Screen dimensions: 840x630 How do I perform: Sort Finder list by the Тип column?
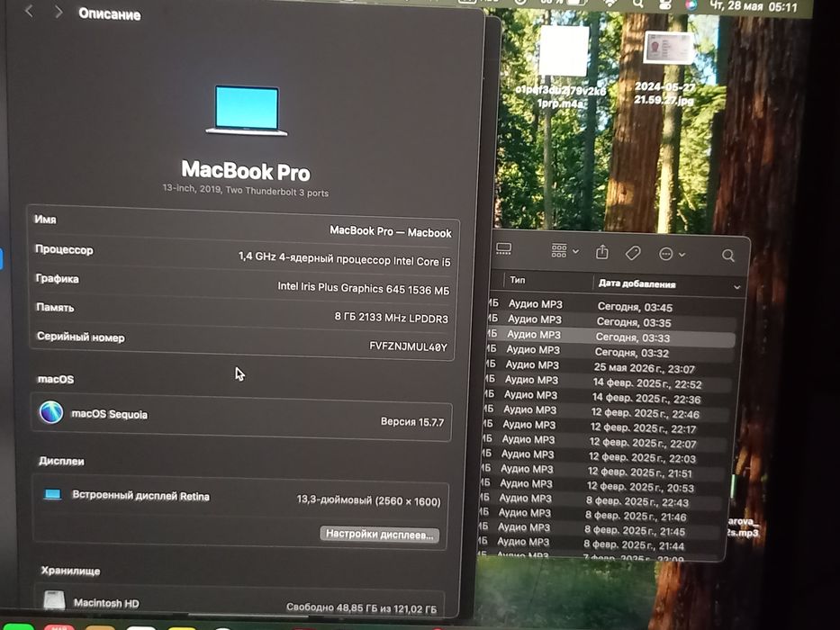pos(518,280)
